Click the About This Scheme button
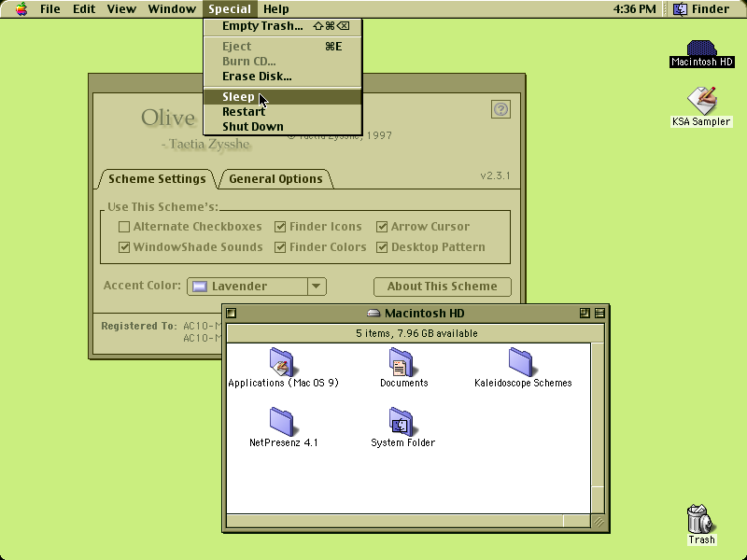Viewport: 747px width, 560px height. point(442,287)
